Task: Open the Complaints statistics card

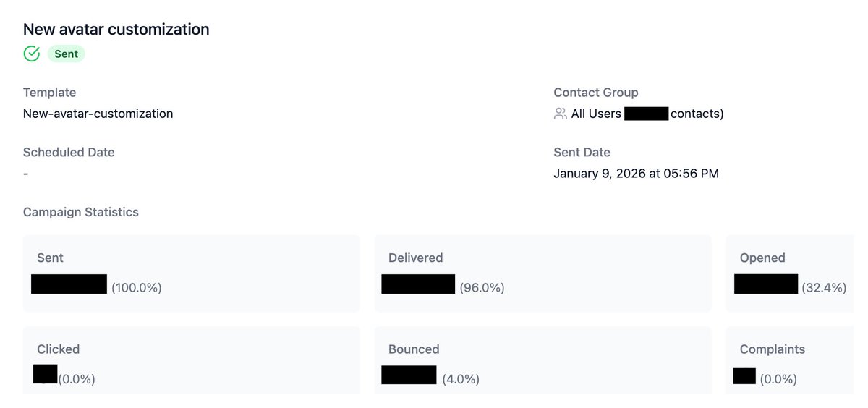Action: pyautogui.click(x=789, y=360)
